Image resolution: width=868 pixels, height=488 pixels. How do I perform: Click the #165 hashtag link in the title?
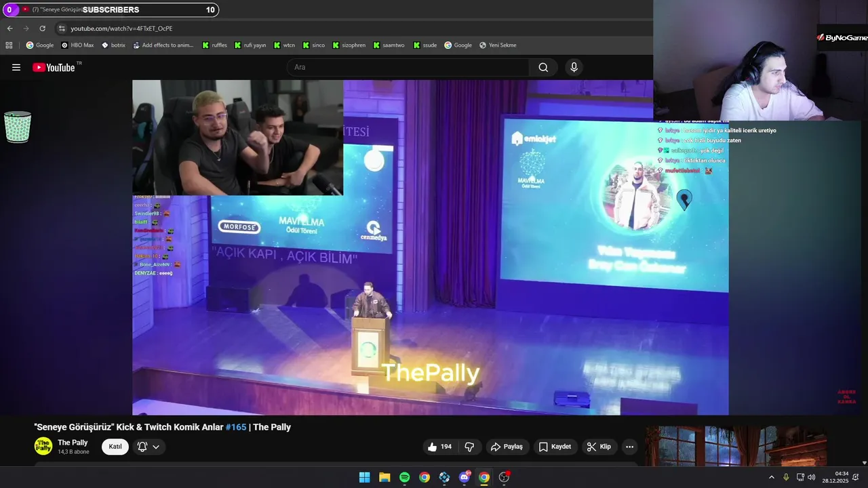236,427
